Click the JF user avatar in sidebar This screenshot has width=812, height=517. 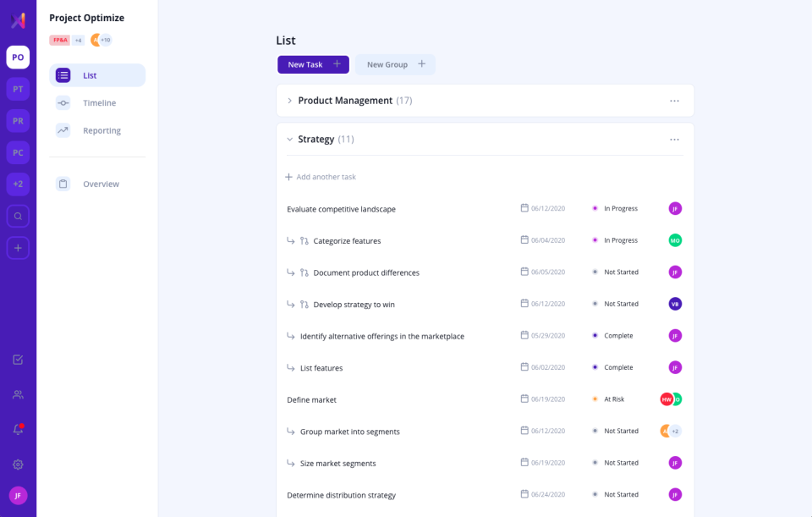tap(18, 496)
